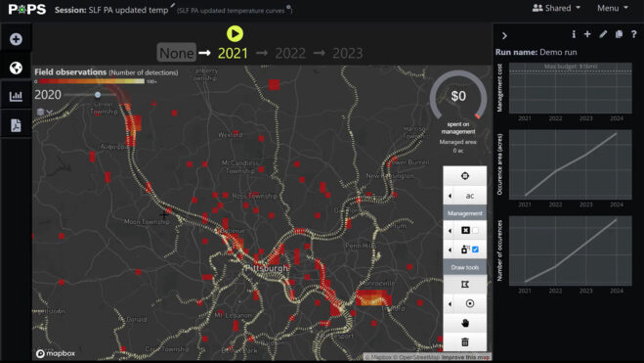The image size is (644, 363).
Task: Duplicate the run with the copy icon
Action: [x=619, y=34]
